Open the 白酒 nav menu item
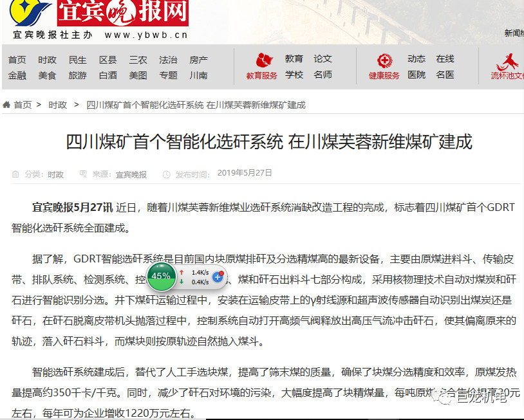This screenshot has width=524, height=420. coord(108,75)
